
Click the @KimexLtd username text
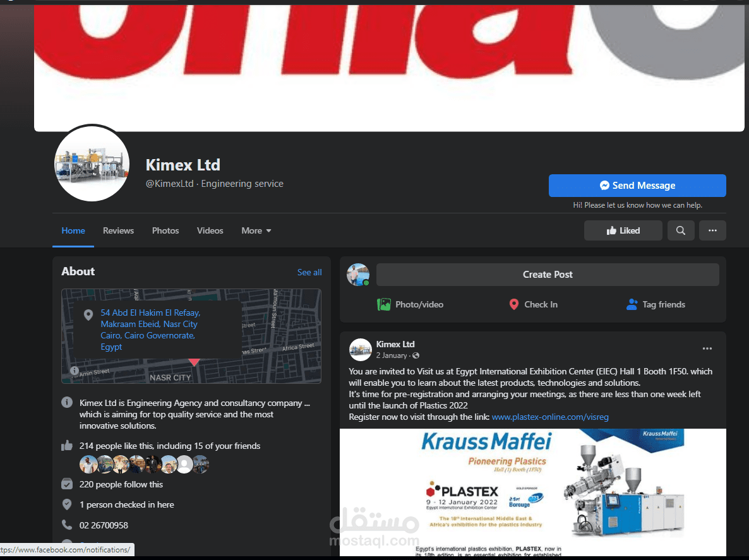[x=170, y=184]
